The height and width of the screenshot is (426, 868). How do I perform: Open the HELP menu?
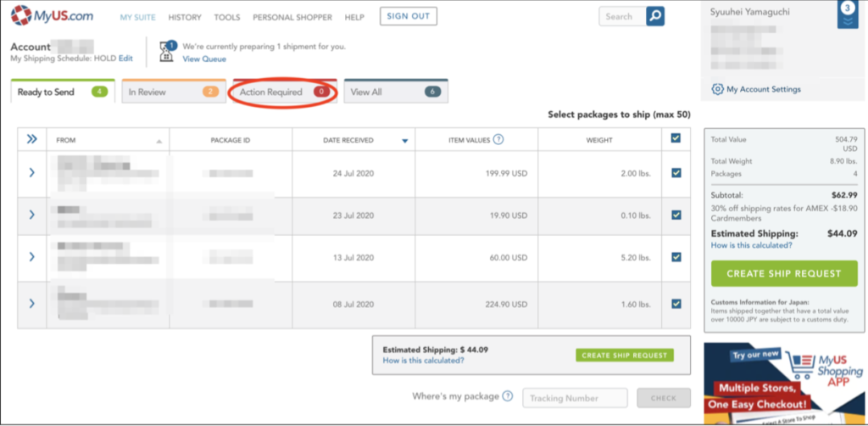coord(354,17)
